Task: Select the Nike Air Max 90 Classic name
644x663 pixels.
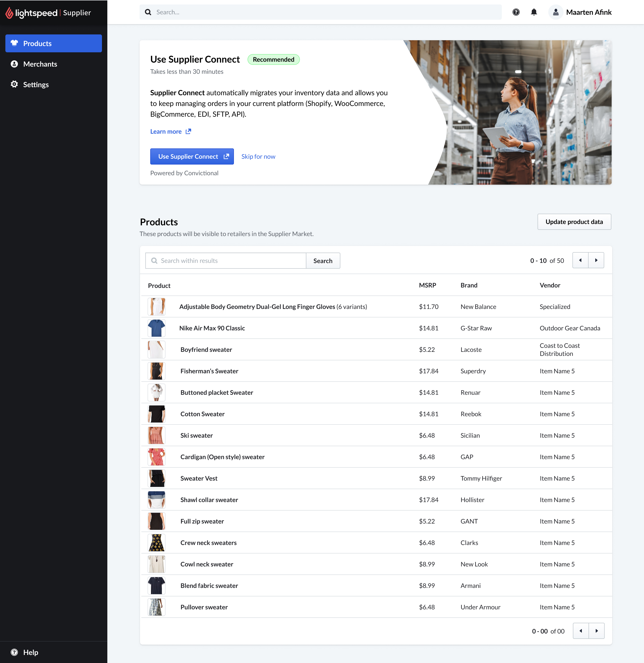Action: pos(212,328)
